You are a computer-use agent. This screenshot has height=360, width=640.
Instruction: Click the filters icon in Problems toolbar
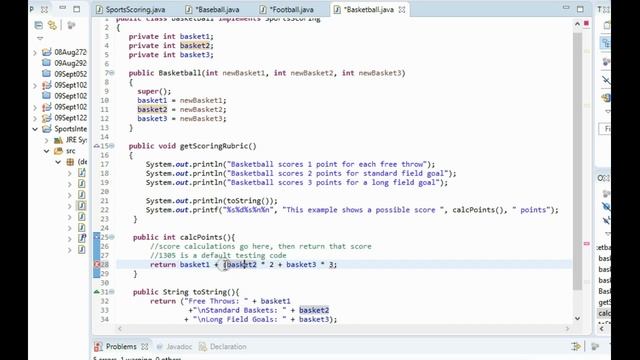coord(576,347)
